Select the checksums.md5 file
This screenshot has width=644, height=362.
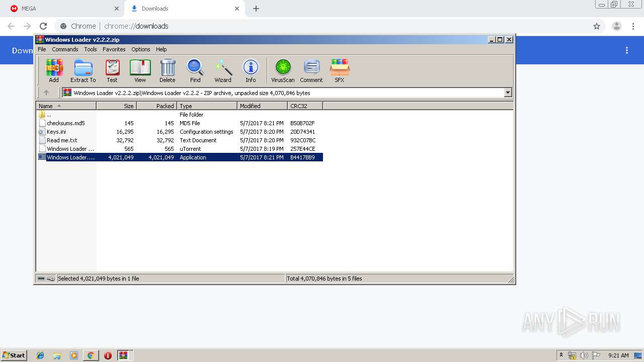click(x=180, y=123)
